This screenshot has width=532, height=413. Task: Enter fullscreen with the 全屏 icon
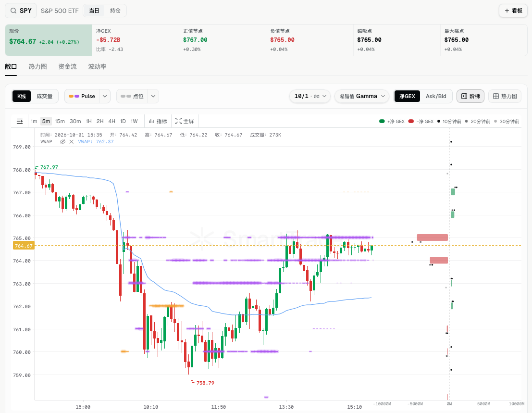coord(178,121)
